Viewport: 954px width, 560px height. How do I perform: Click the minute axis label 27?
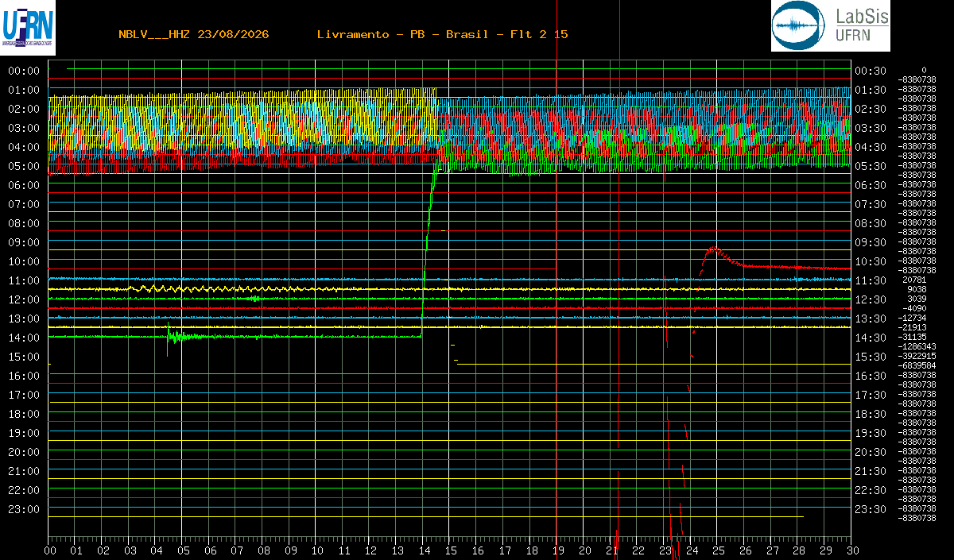[771, 550]
